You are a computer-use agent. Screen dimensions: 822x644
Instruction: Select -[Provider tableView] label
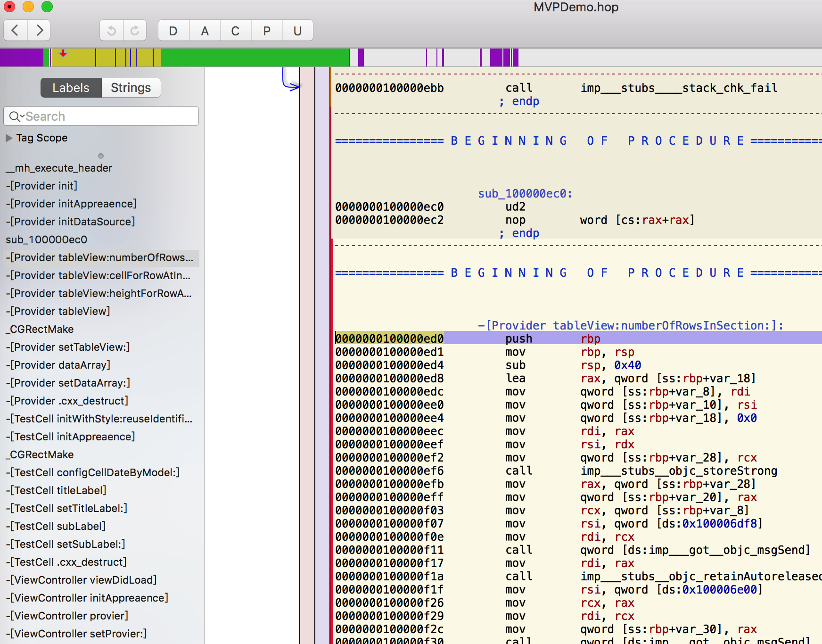pyautogui.click(x=58, y=311)
